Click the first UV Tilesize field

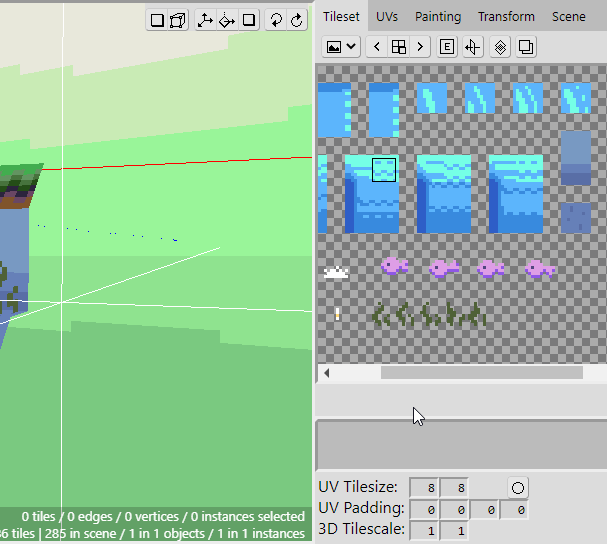pos(424,488)
